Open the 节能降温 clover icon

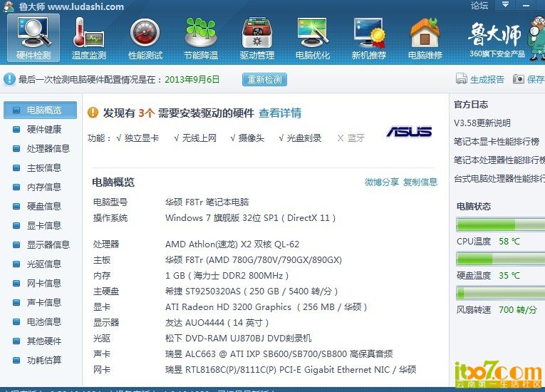click(201, 38)
